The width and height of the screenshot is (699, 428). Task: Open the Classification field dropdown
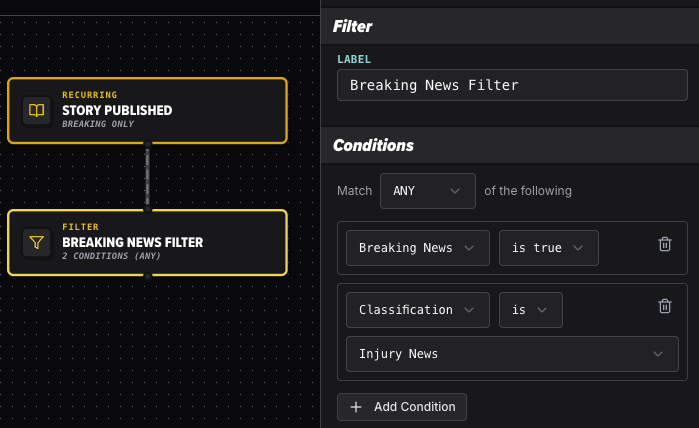pyautogui.click(x=418, y=310)
